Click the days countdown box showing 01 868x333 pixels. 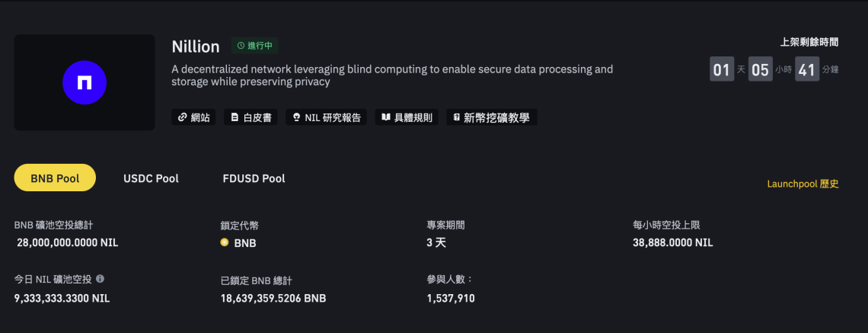point(721,70)
